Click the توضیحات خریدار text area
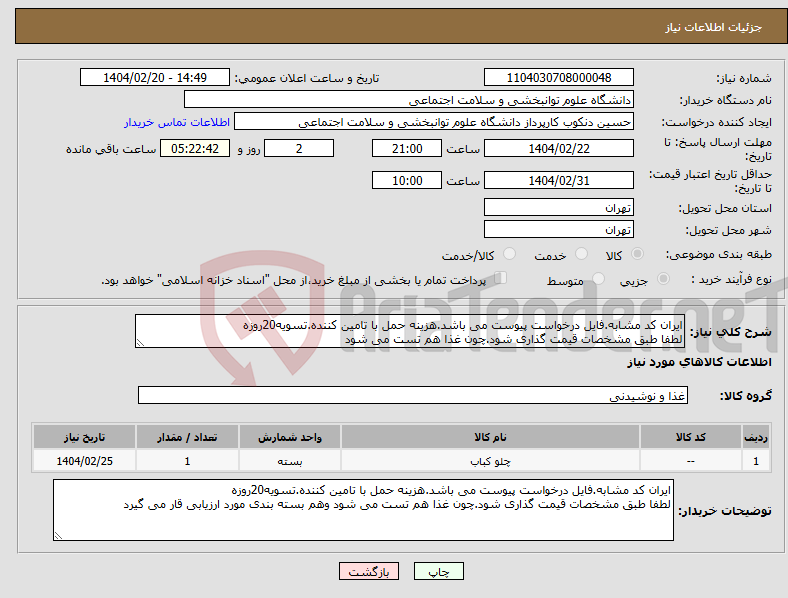This screenshot has height=598, width=788. [363, 510]
